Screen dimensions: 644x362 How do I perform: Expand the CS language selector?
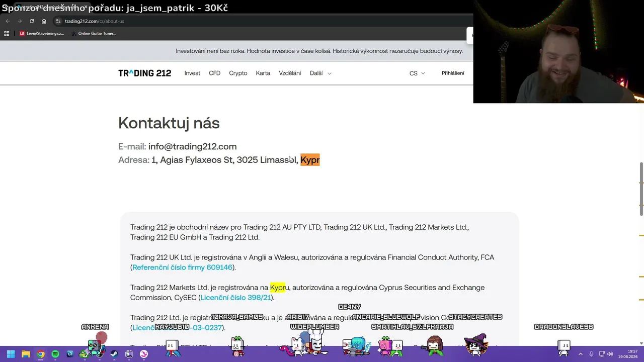[x=417, y=73]
